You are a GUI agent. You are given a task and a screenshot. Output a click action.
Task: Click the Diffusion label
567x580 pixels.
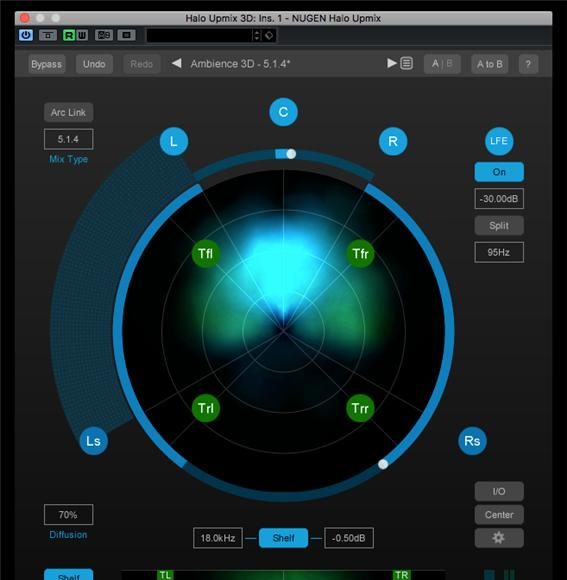pos(68,535)
